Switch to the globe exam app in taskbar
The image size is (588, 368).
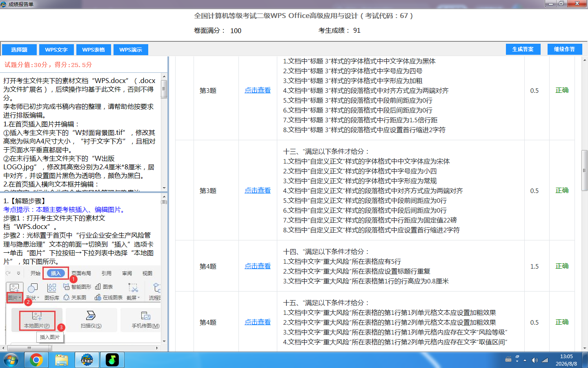87,360
